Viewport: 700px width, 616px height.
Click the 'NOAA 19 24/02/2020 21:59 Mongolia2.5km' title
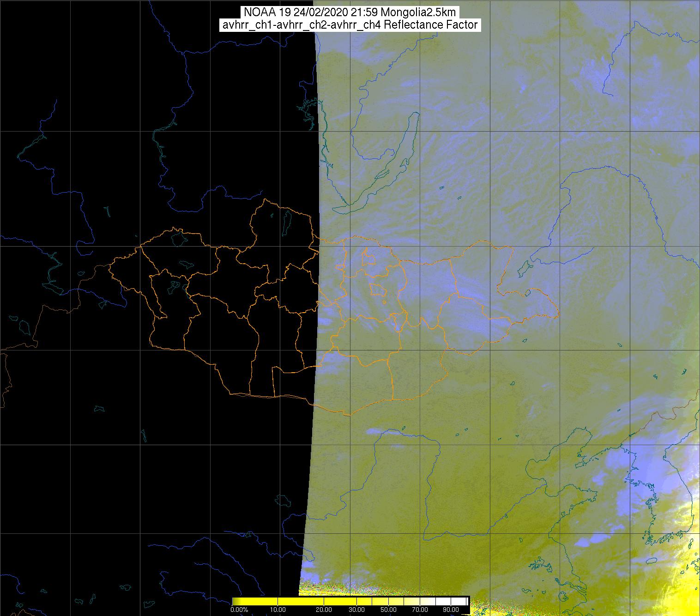tap(350, 12)
